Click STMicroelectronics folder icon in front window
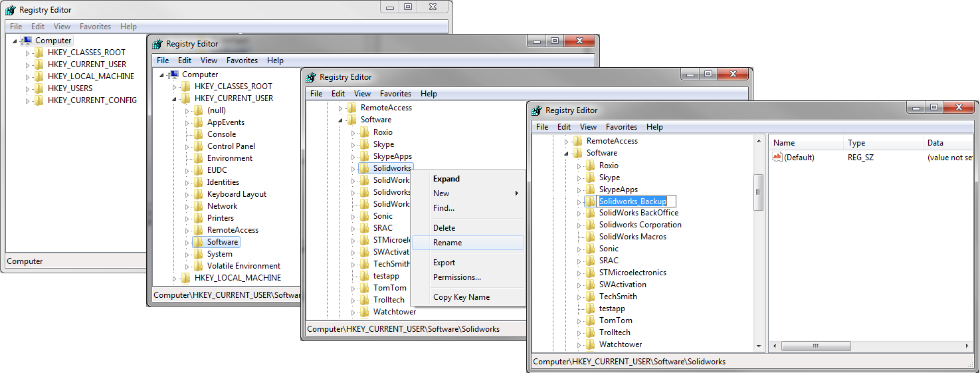The height and width of the screenshot is (373, 980). click(x=590, y=273)
